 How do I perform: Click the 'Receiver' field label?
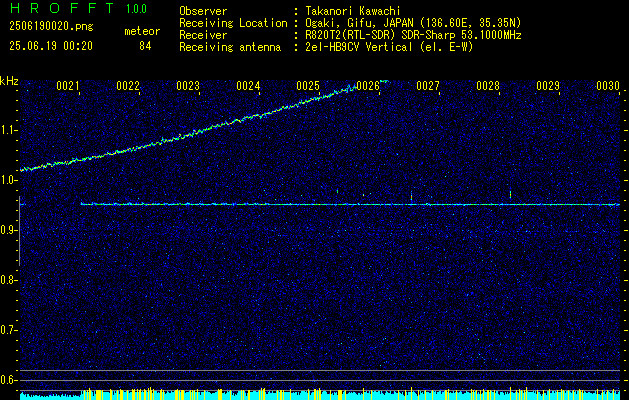point(203,35)
